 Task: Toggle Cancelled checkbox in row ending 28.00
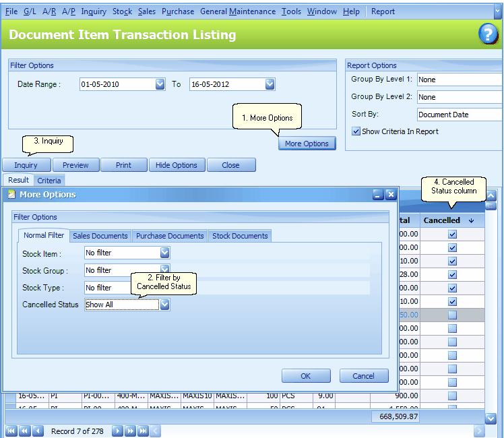click(452, 274)
